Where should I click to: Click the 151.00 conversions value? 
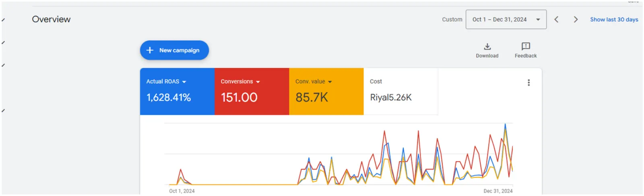coord(239,97)
